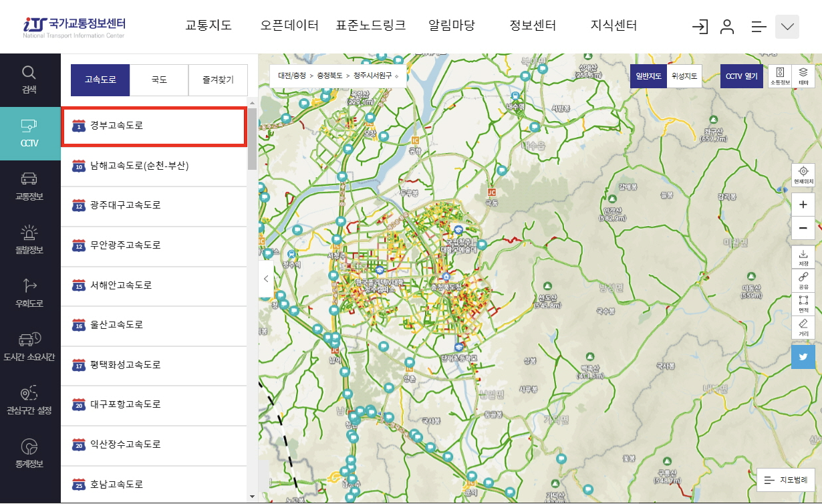Select 무안광주고속도로 in the list
This screenshot has width=822, height=504.
click(154, 245)
